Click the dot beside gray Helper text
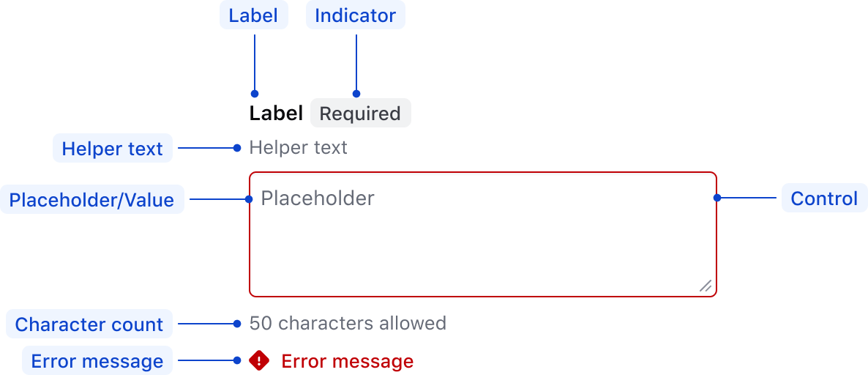Image resolution: width=868 pixels, height=375 pixels. 237,148
